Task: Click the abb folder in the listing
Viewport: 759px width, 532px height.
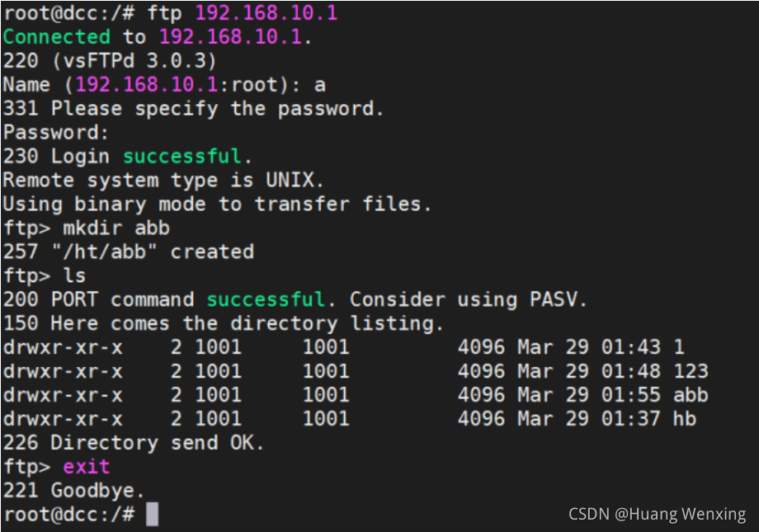Action: click(691, 395)
